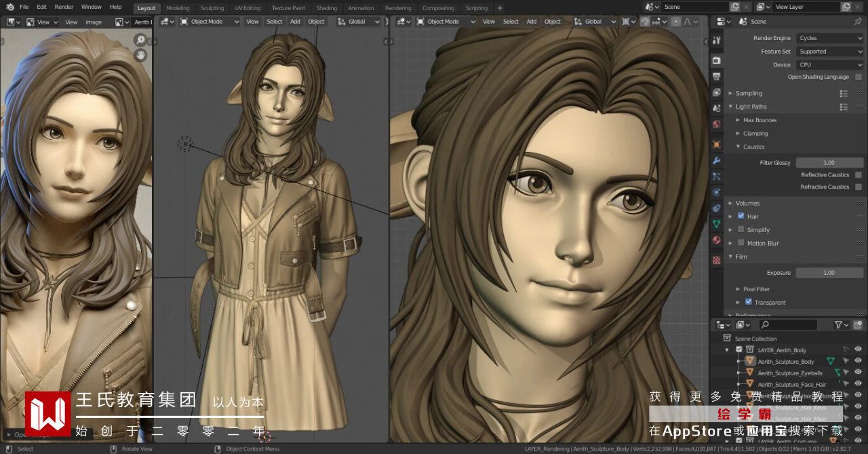Collapse the Light Paths panel

pos(751,107)
